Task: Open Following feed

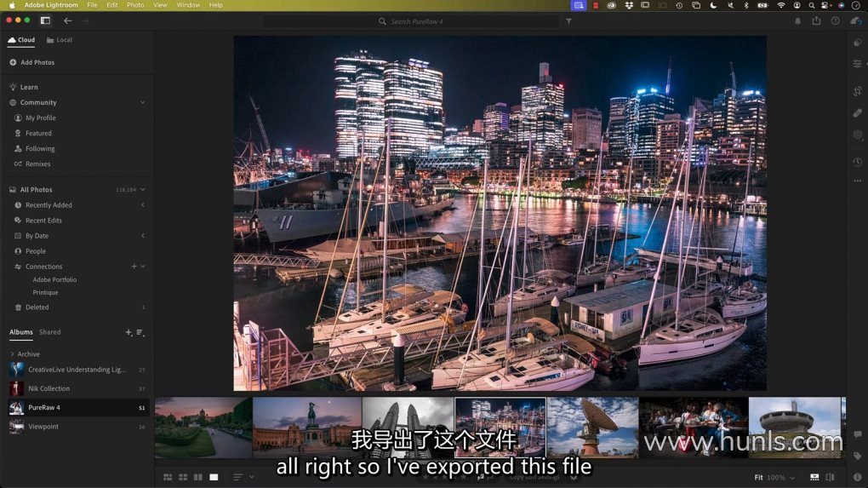Action: pyautogui.click(x=34, y=149)
